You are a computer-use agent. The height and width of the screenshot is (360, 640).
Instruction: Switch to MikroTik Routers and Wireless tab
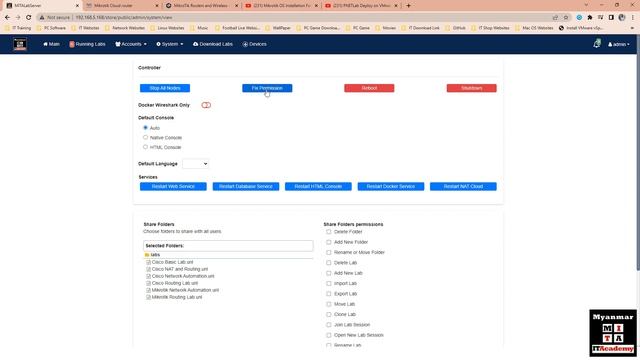tap(202, 6)
